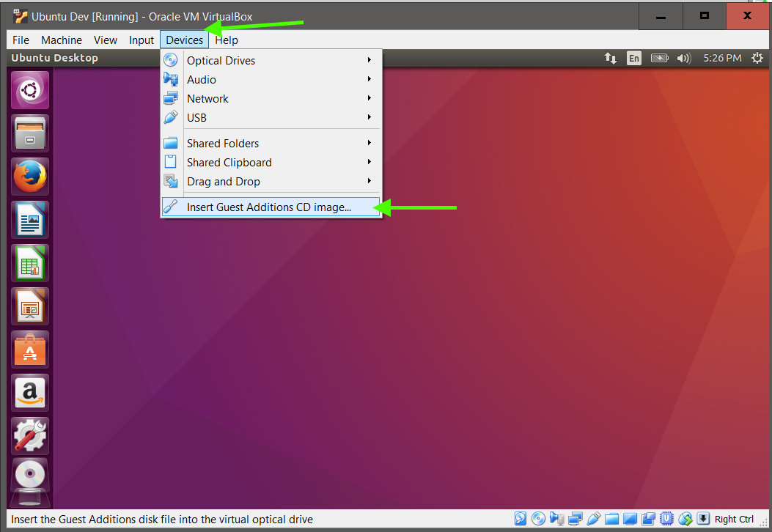The image size is (772, 532).
Task: Expand arrow next to USB
Action: coord(370,118)
